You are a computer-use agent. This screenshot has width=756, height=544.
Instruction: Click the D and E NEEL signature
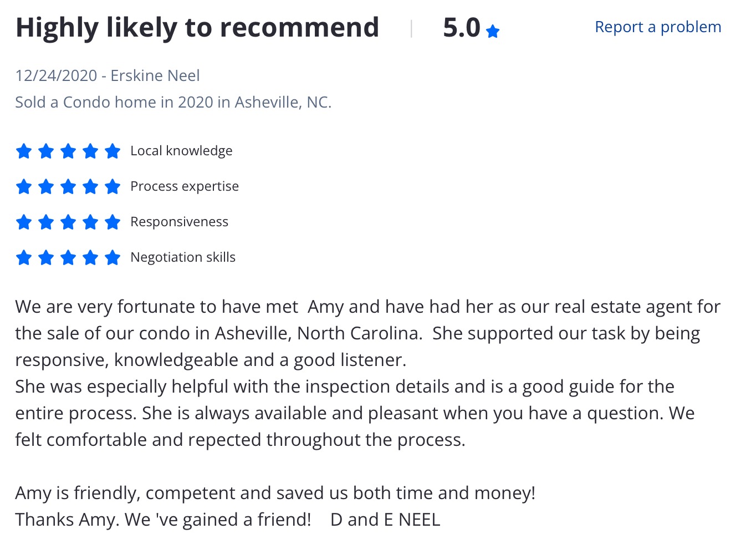(385, 520)
